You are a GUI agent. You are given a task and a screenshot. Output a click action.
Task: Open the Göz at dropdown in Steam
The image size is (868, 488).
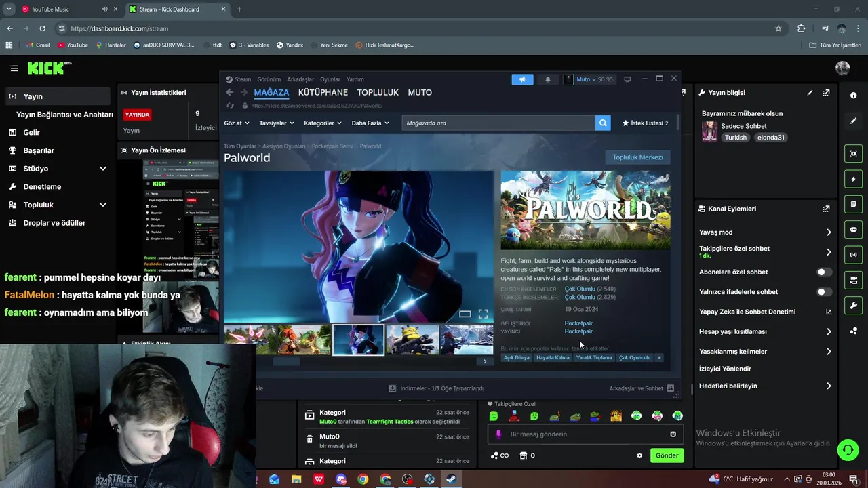237,123
